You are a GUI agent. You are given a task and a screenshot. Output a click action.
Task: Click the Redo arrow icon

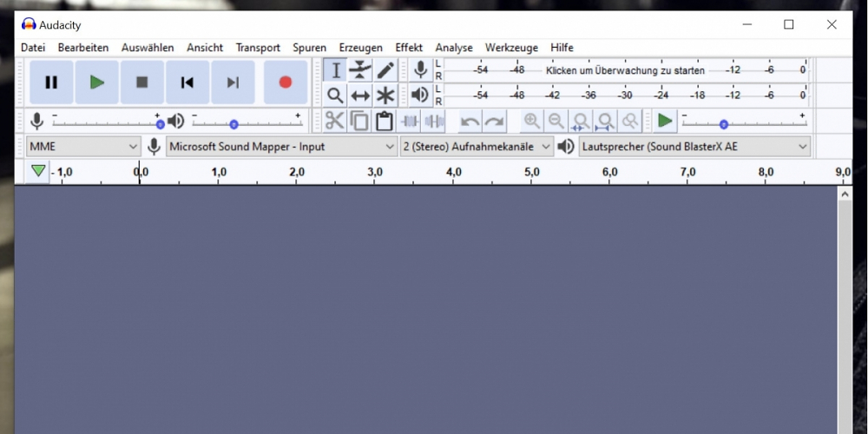pyautogui.click(x=495, y=121)
